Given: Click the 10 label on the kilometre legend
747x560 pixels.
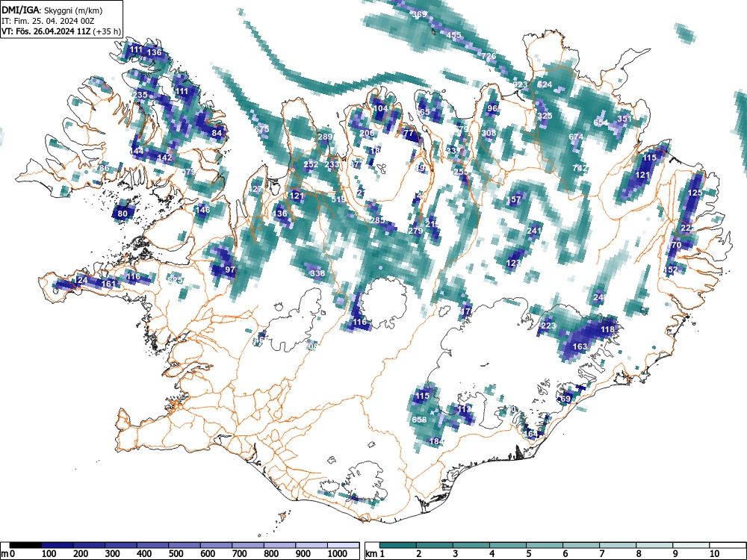Looking at the screenshot, I should point(714,554).
